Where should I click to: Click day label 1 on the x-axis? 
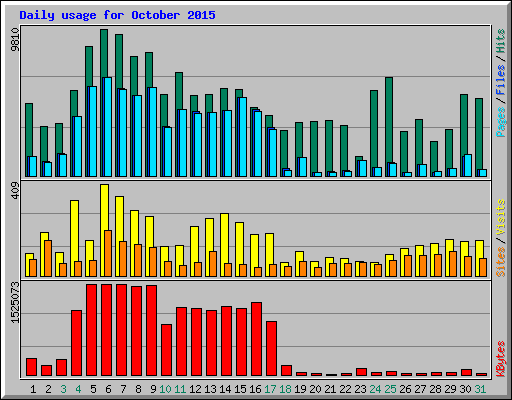33,389
